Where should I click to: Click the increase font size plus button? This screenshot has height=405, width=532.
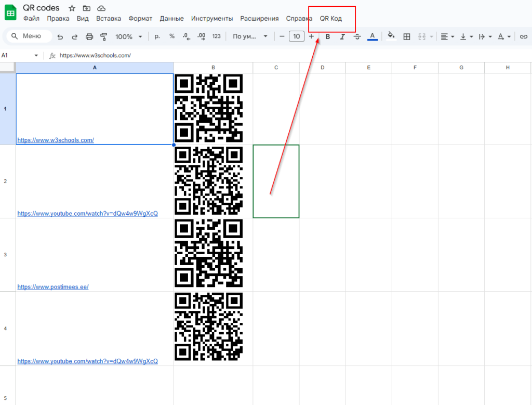pyautogui.click(x=311, y=36)
